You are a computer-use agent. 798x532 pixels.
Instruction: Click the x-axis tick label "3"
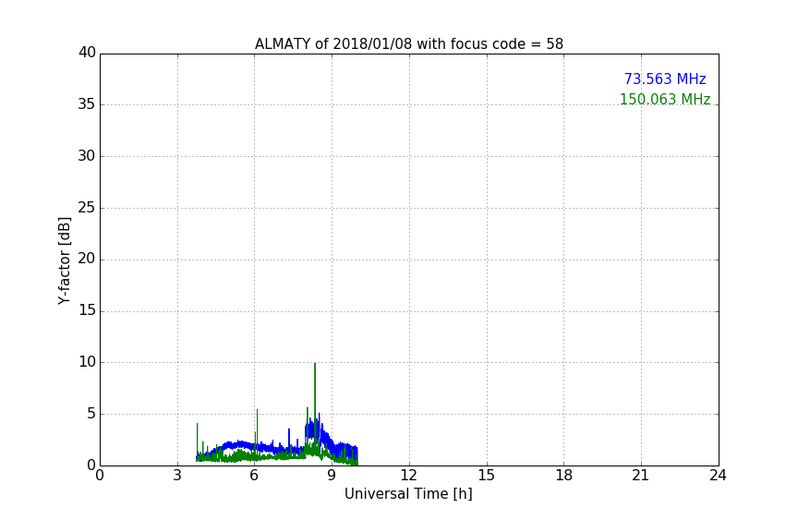pos(177,476)
